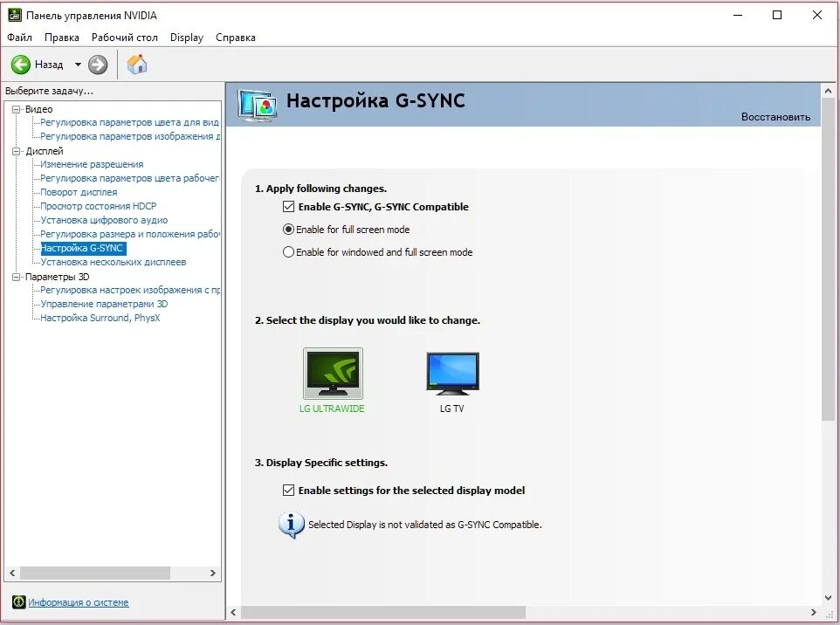Viewport: 840px width, 625px height.
Task: Choose Enable for full screen mode
Action: 288,230
